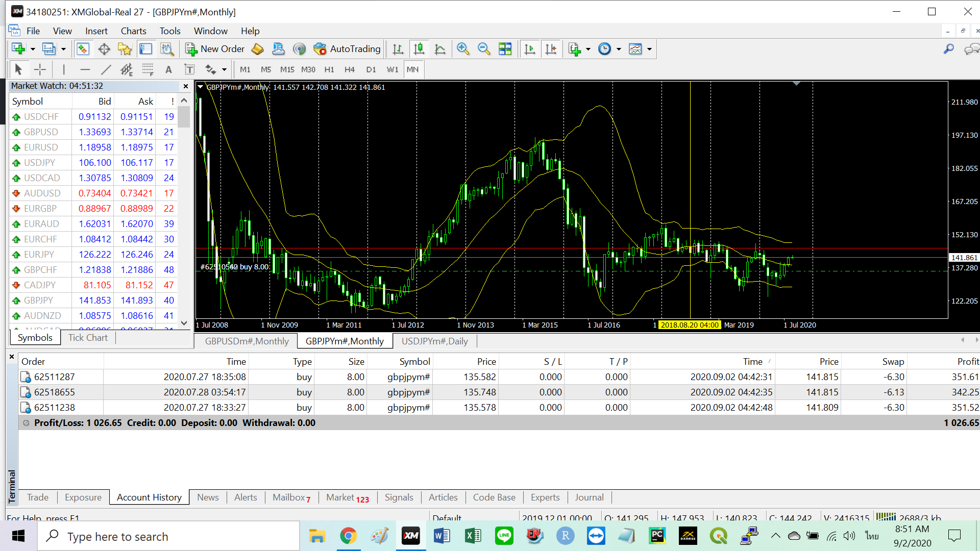Image resolution: width=980 pixels, height=551 pixels.
Task: Open the Strategy Tester icon
Action: tap(167, 49)
